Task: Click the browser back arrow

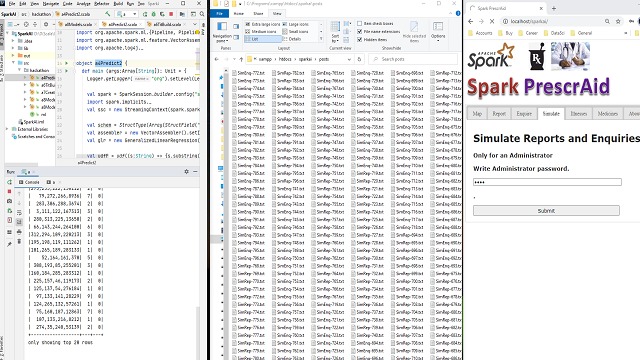Action: click(x=471, y=21)
